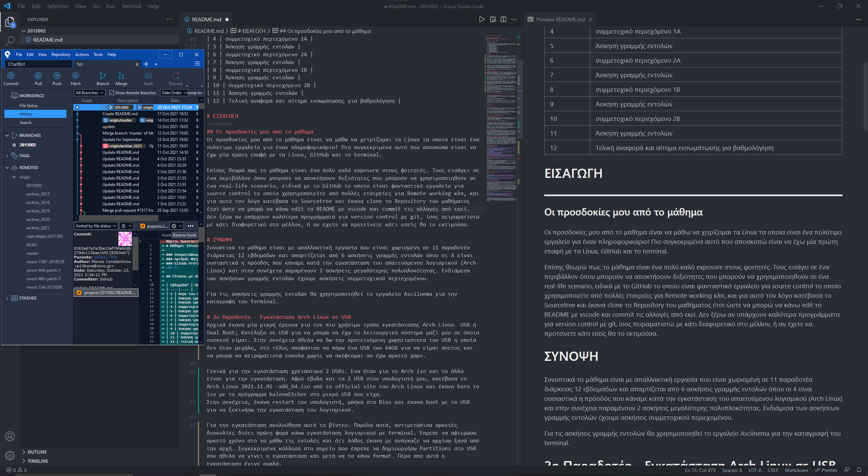Open Search in Sourcetree workspace

pyautogui.click(x=25, y=123)
